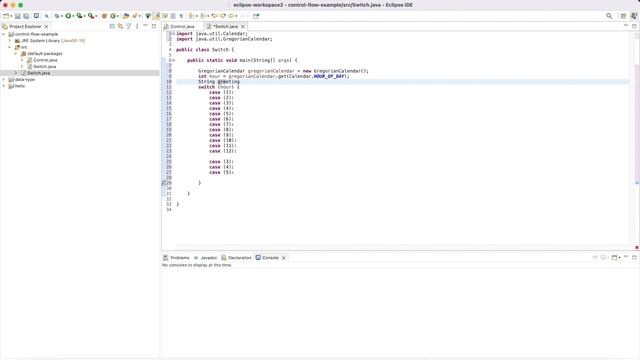Jump to previous annotation icon
This screenshot has height=360, width=640.
click(x=203, y=16)
